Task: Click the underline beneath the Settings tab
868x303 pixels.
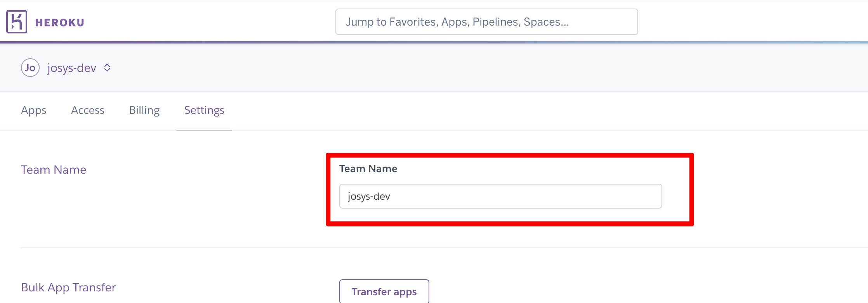Action: point(204,130)
